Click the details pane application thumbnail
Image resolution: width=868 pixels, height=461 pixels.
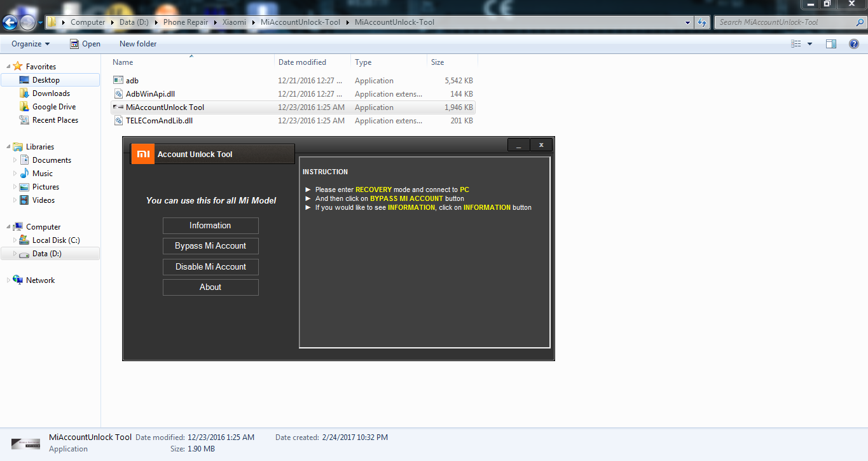25,443
